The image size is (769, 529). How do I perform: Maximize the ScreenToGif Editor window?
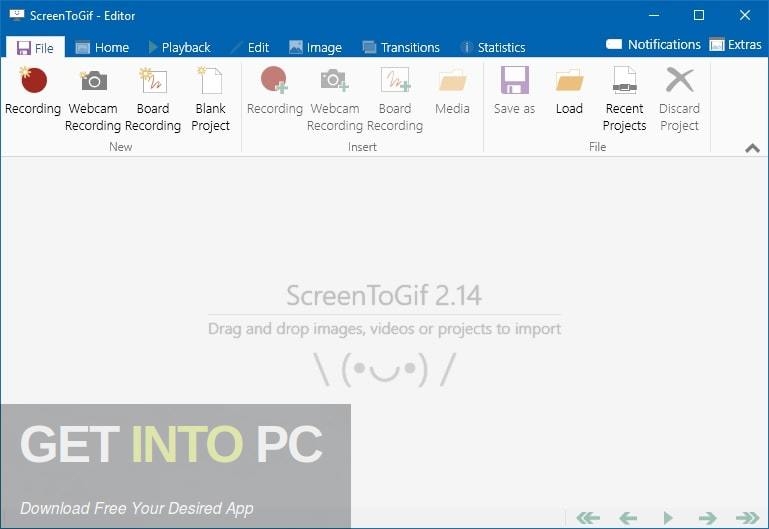point(699,15)
